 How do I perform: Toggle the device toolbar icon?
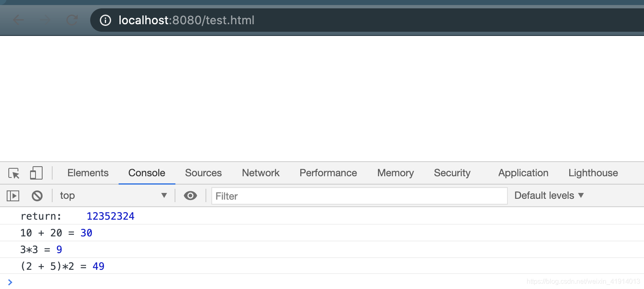click(x=36, y=173)
